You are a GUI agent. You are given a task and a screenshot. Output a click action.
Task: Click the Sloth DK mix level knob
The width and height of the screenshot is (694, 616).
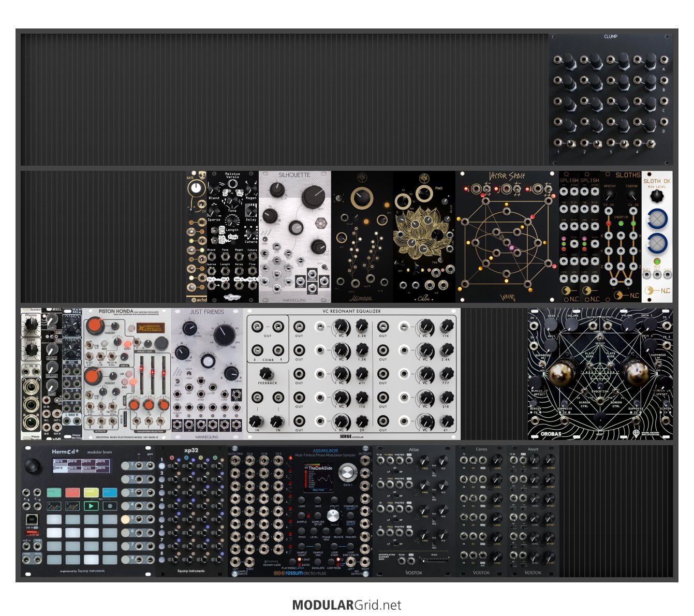pyautogui.click(x=657, y=196)
